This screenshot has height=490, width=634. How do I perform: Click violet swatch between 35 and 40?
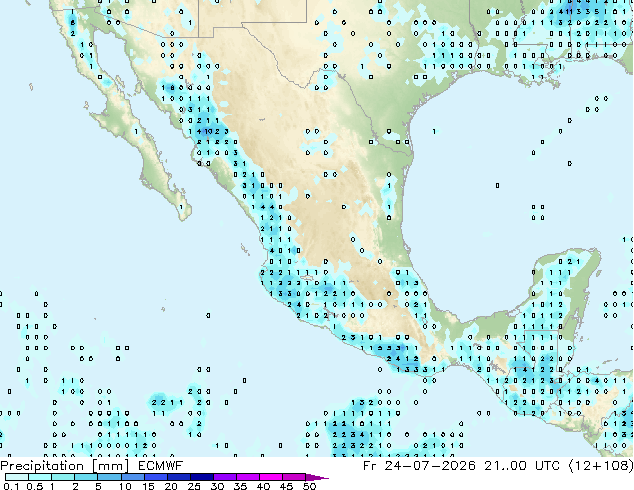tap(247, 477)
